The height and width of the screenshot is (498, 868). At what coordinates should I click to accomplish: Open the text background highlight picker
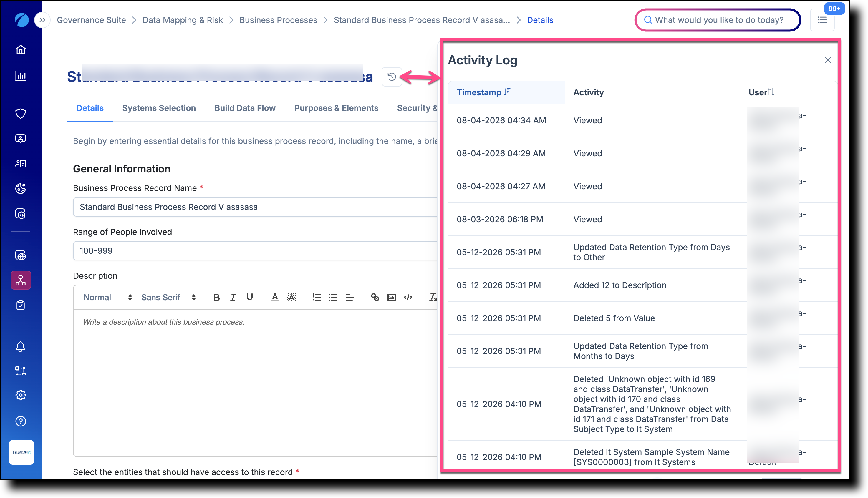[x=291, y=297]
